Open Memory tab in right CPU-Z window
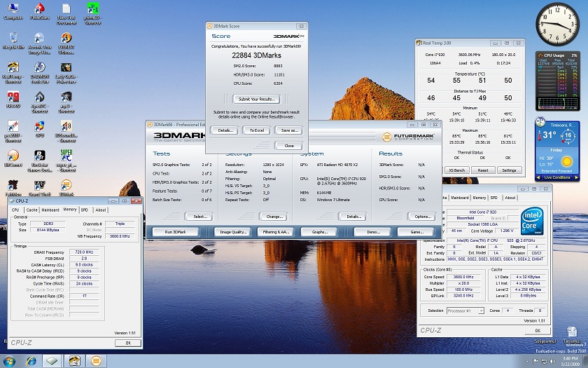Image resolution: width=588 pixels, height=368 pixels. [479, 198]
